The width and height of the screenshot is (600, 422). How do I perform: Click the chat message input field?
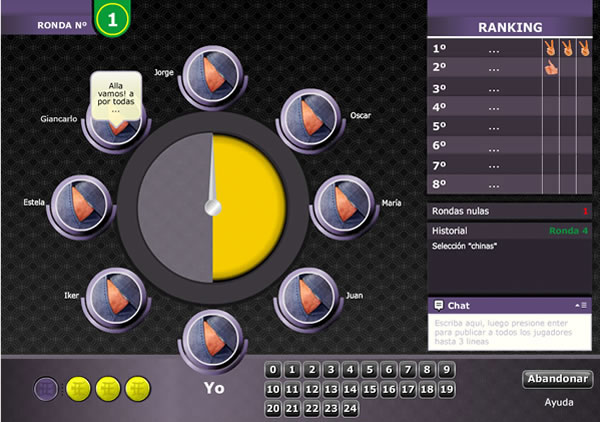click(510, 331)
